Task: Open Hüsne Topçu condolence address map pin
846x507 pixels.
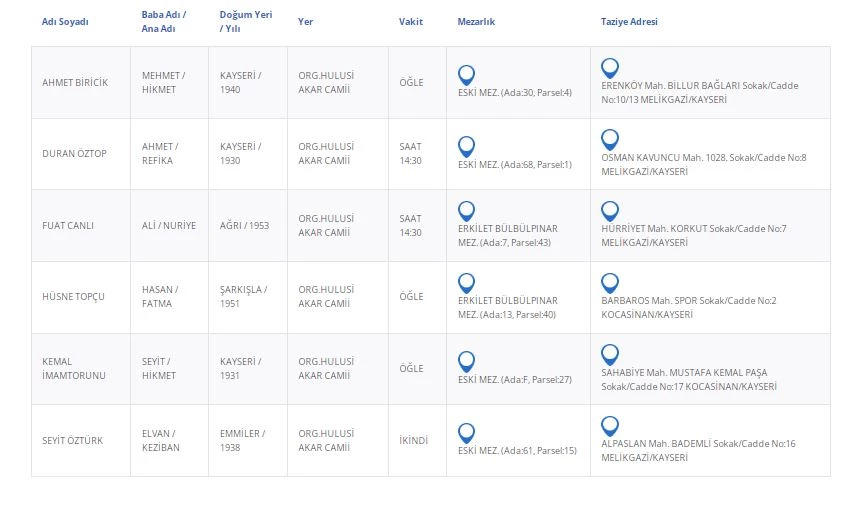Action: point(609,283)
